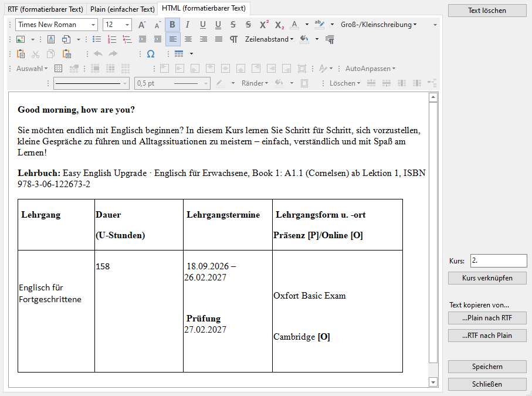This screenshot has height=396, width=532.
Task: Undo the last action
Action: tap(98, 54)
